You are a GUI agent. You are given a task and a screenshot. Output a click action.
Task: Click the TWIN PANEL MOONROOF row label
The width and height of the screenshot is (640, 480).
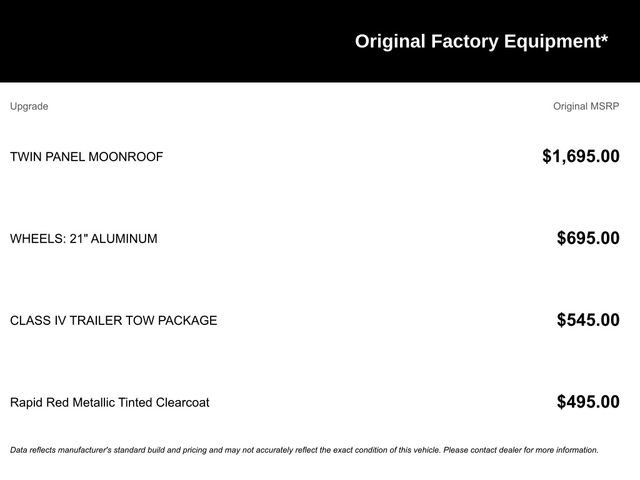pos(87,157)
